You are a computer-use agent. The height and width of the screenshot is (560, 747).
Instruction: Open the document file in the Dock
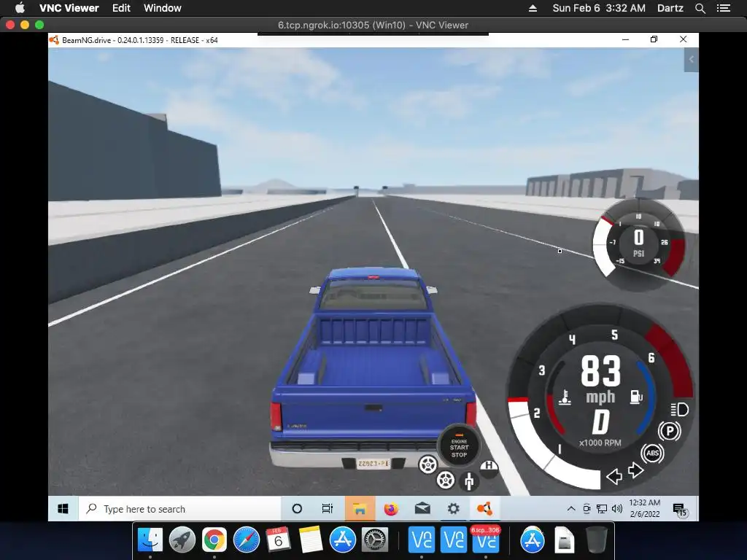coord(564,540)
